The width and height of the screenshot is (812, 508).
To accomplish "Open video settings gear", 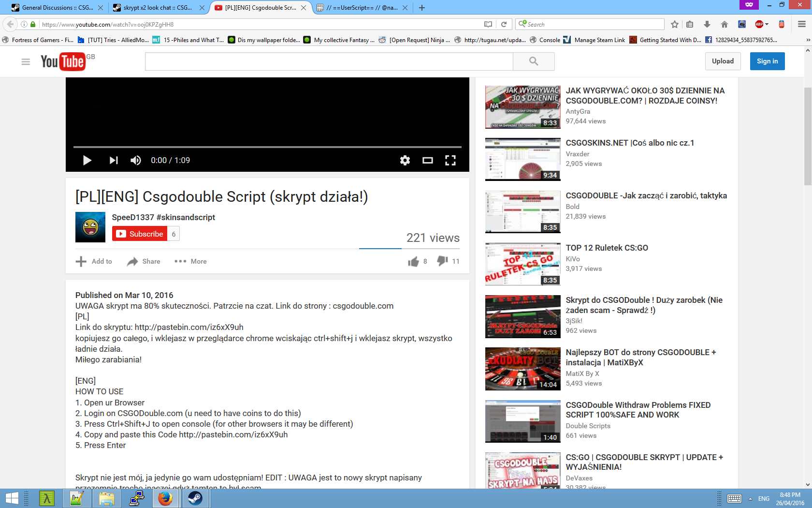I will (405, 160).
